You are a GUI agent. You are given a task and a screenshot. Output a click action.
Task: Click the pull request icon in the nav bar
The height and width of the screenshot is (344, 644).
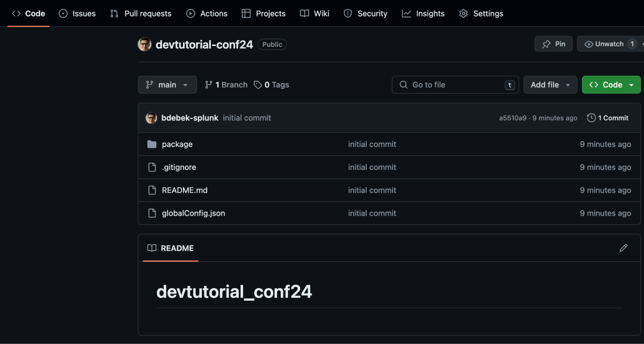pos(114,14)
